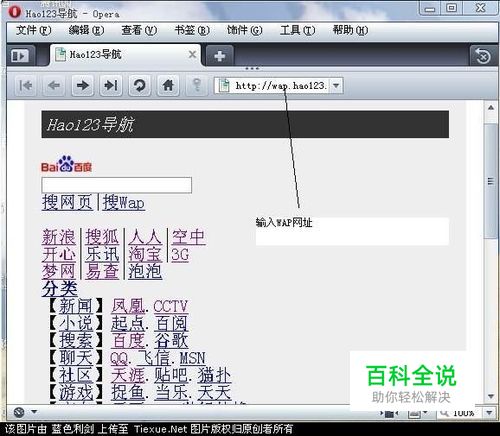
Task: Click the page icon in address bar
Action: (x=224, y=86)
